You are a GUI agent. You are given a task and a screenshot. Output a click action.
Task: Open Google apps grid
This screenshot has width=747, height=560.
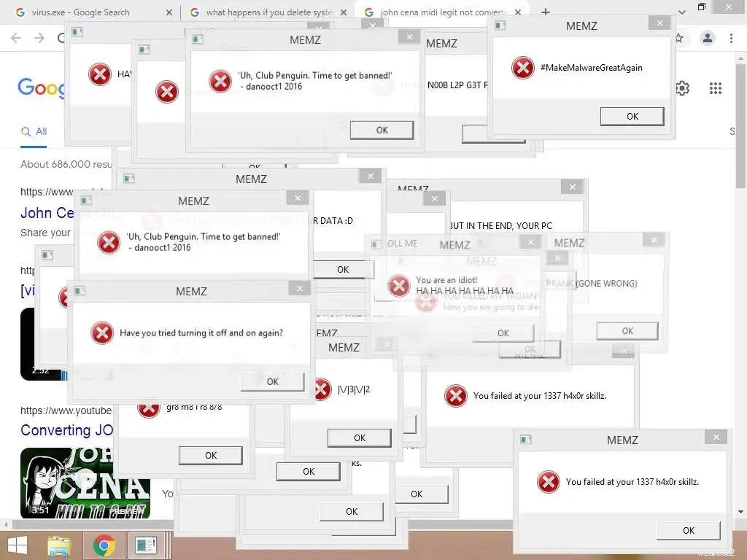[716, 88]
